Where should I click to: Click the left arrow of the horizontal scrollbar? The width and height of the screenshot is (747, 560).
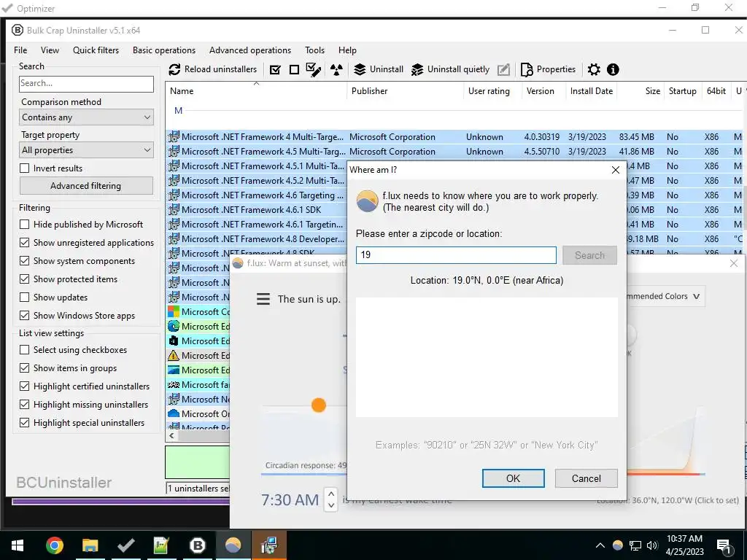(x=172, y=436)
